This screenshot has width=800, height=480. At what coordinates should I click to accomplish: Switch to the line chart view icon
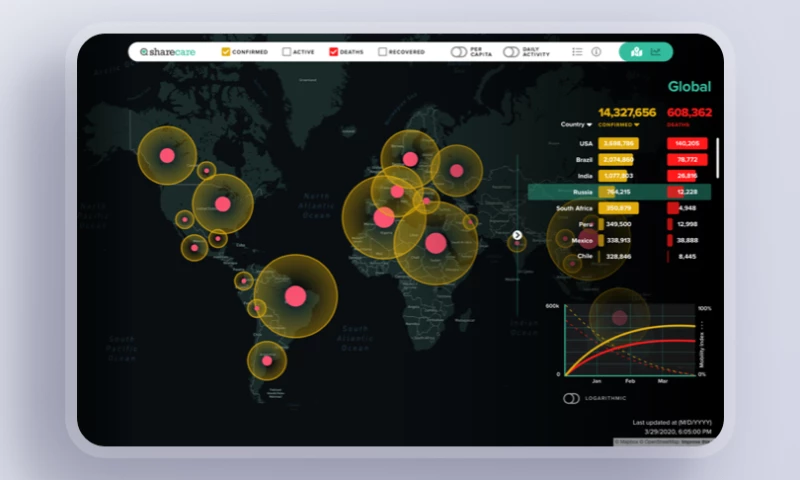(656, 52)
